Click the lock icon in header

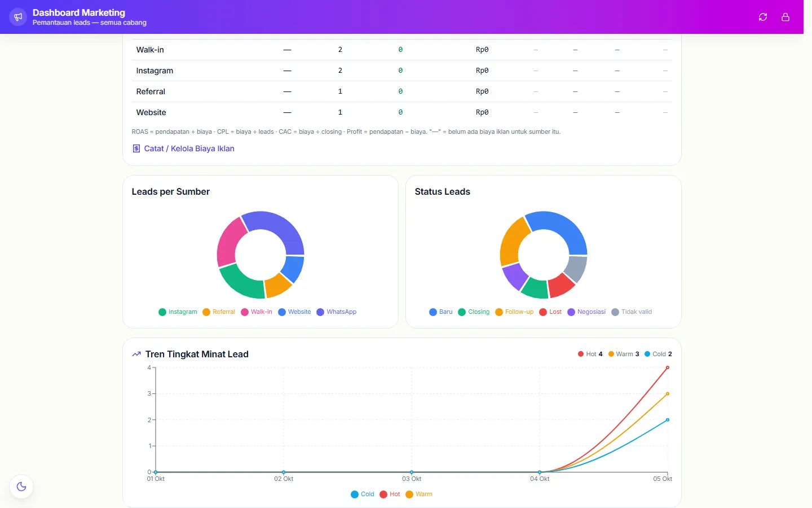(x=785, y=17)
